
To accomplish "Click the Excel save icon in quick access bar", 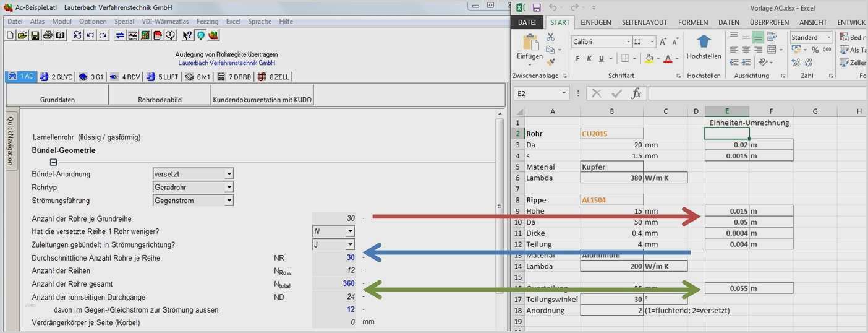I will click(x=537, y=7).
